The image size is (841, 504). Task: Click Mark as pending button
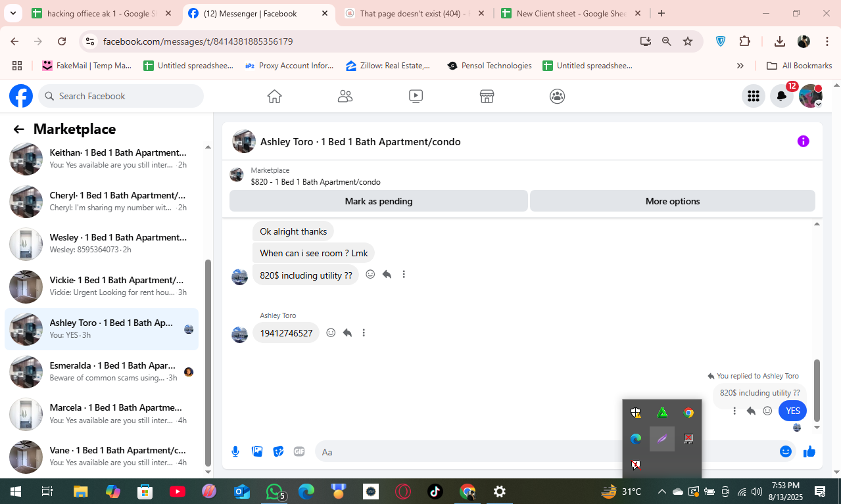(379, 201)
